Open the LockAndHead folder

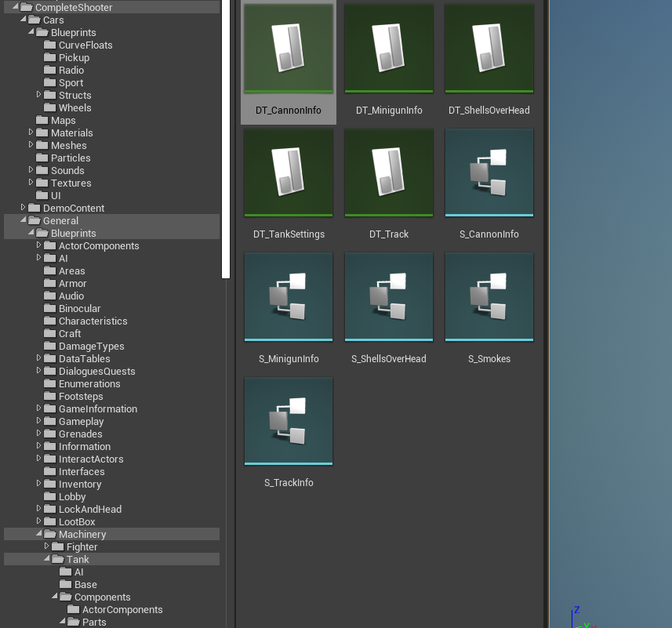(82, 510)
